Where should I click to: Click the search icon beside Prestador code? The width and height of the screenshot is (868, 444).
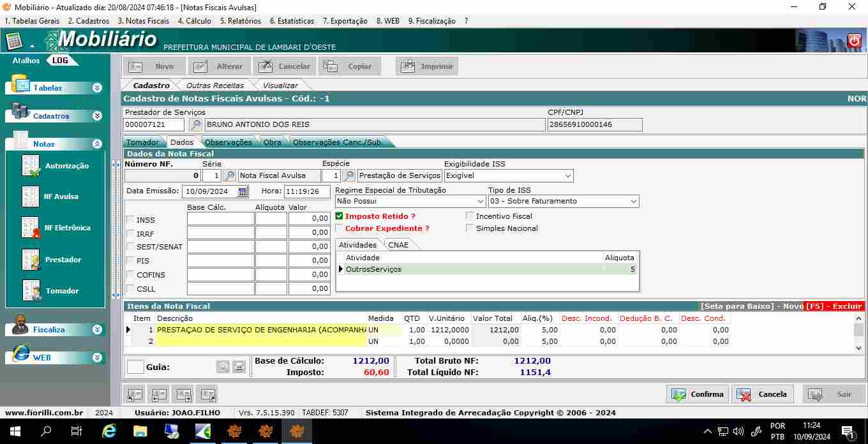196,125
